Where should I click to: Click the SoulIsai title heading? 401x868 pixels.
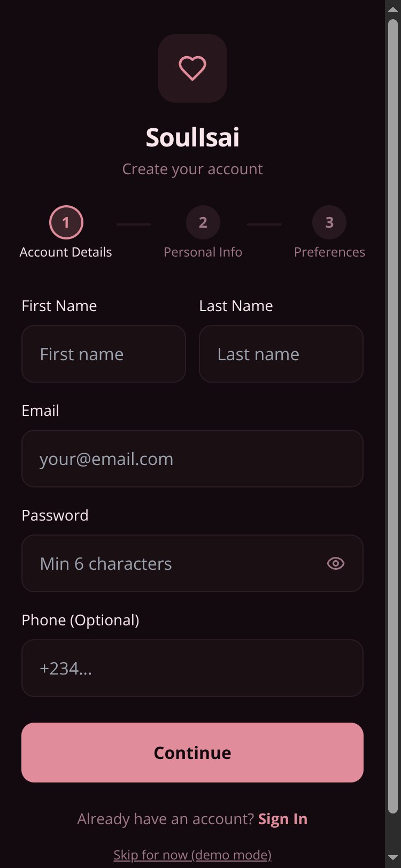point(192,137)
